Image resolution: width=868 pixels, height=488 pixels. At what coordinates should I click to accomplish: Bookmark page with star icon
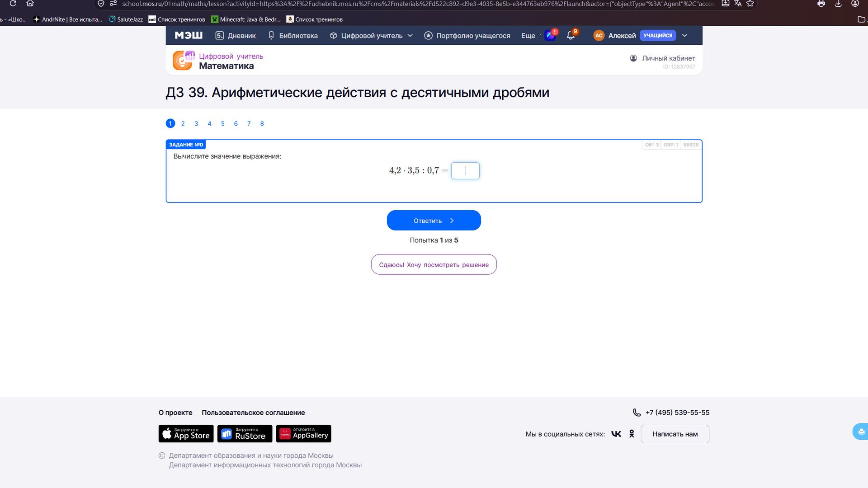tap(750, 4)
